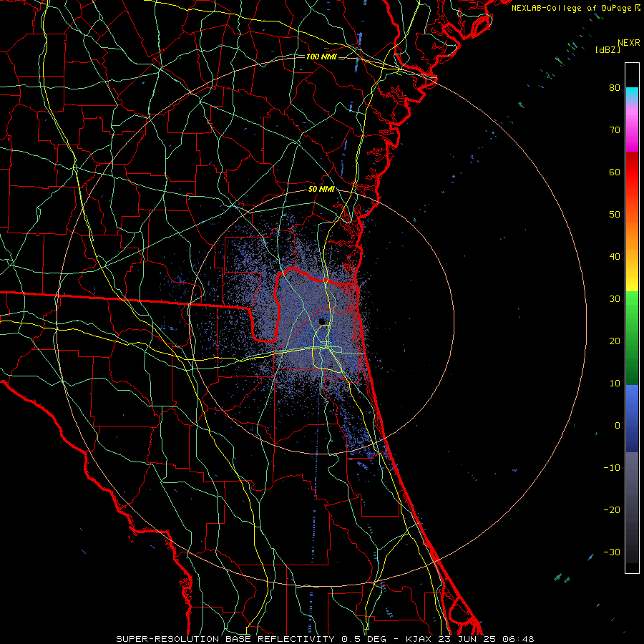Click the "23 JUN 25 06:48" timestamp
This screenshot has width=644, height=644.
[x=487, y=639]
